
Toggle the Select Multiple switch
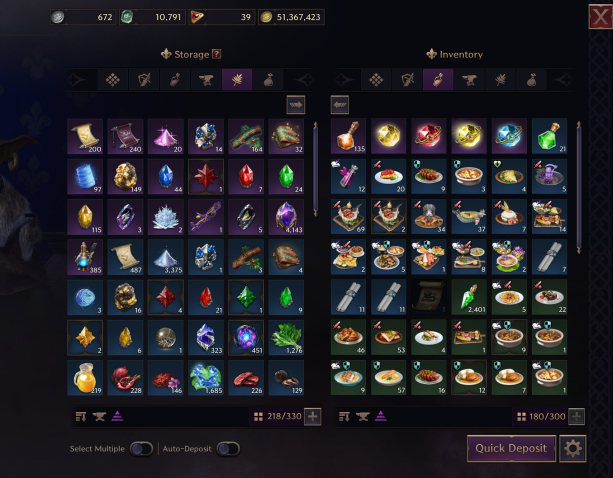142,449
